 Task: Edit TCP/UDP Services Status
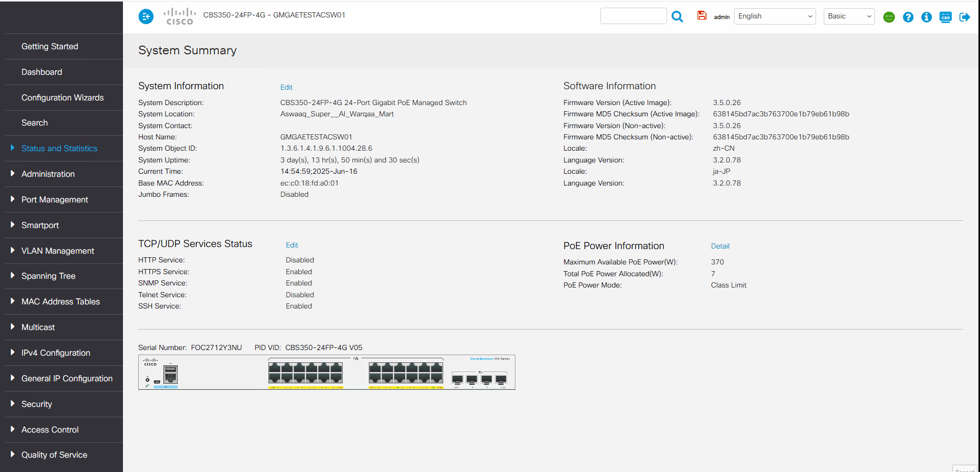pos(292,245)
